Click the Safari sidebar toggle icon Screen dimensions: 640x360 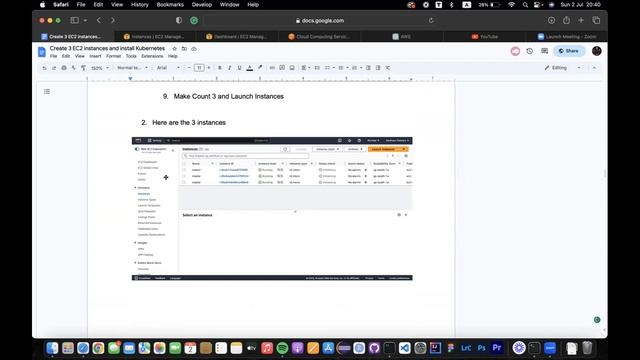[75, 20]
